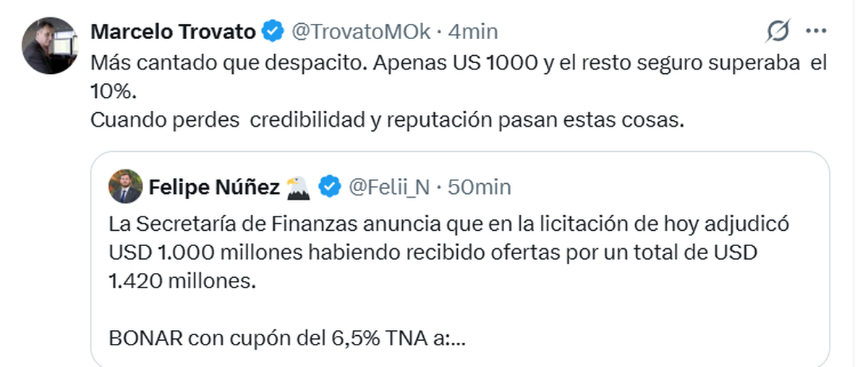Click the Grok slashed-circle icon
The image size is (868, 367).
[778, 31]
